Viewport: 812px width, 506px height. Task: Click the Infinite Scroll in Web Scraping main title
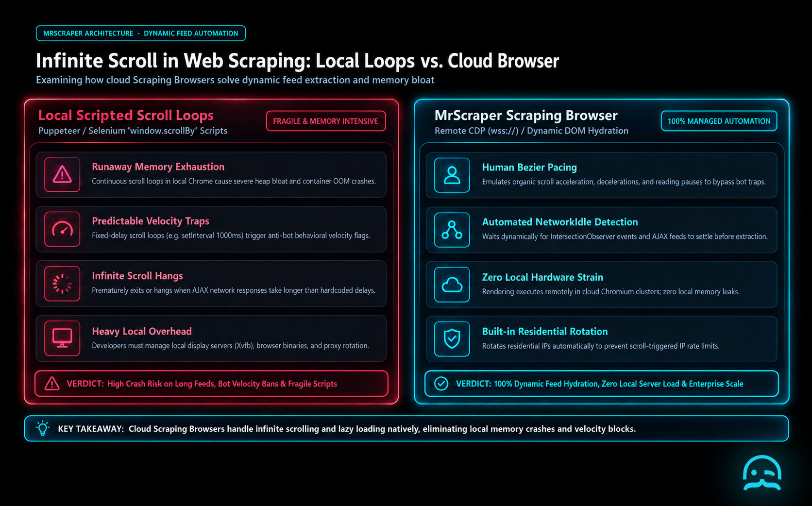point(297,61)
